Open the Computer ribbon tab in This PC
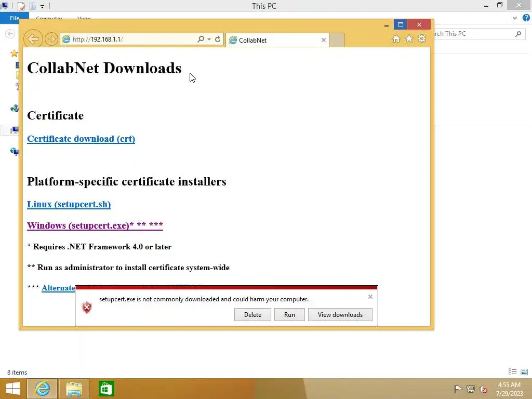 [x=49, y=18]
